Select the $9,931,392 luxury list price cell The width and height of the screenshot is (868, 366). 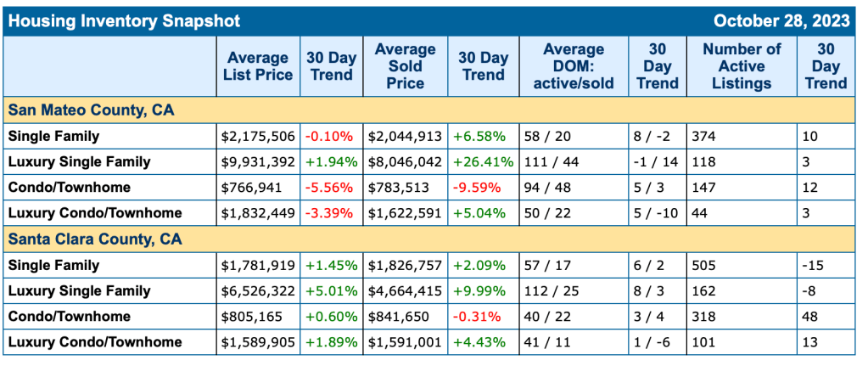point(256,161)
